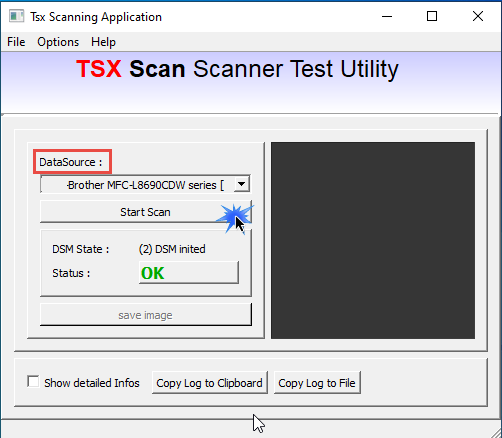The height and width of the screenshot is (438, 502).
Task: Click the Start Scan button
Action: coord(146,212)
